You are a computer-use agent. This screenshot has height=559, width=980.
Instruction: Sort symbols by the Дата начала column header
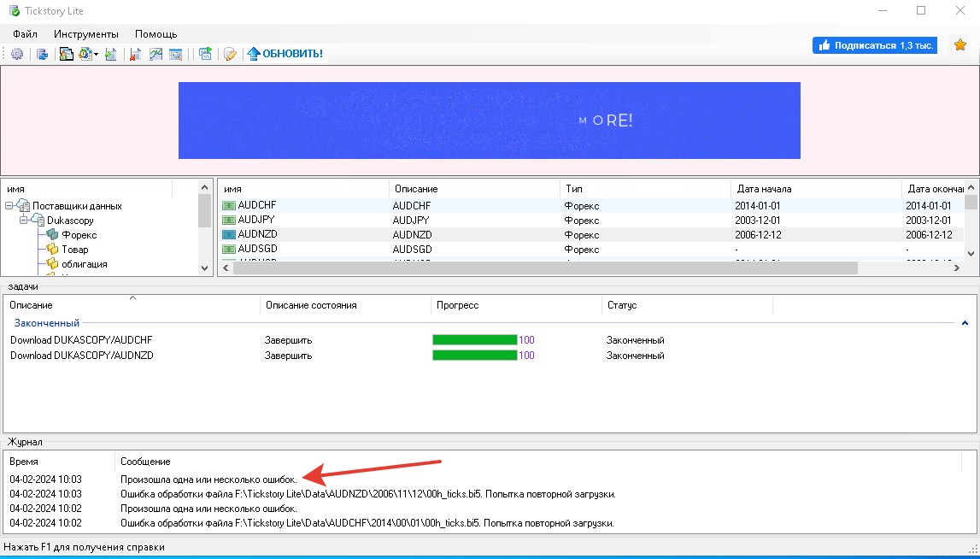pos(816,189)
